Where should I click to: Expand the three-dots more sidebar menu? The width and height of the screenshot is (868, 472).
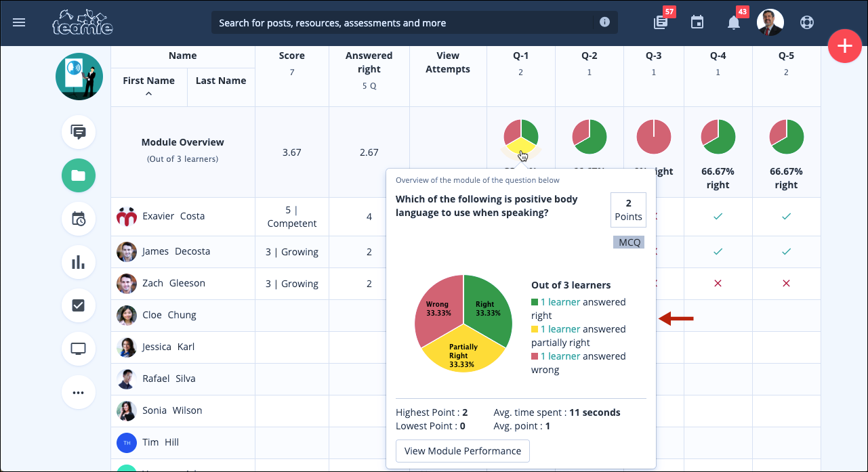pyautogui.click(x=79, y=392)
